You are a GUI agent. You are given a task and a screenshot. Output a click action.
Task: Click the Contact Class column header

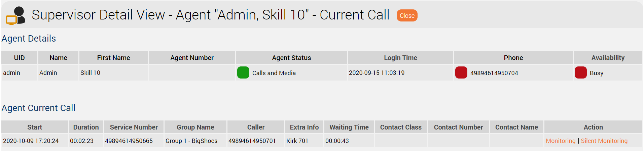click(401, 127)
